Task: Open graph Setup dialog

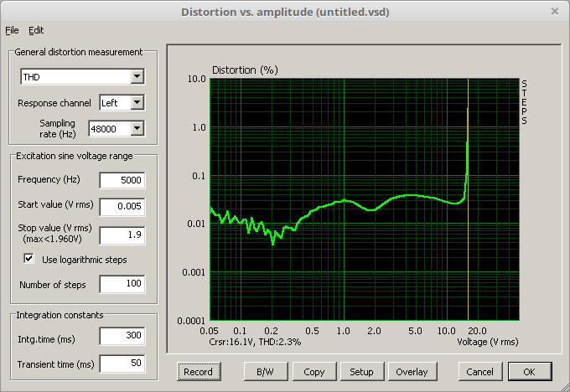Action: coord(362,371)
